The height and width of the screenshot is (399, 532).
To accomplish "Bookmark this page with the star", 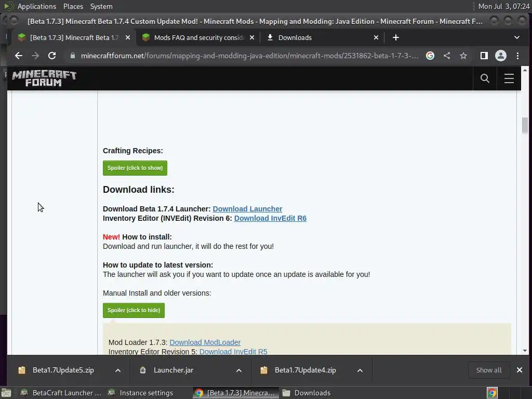I will [463, 56].
